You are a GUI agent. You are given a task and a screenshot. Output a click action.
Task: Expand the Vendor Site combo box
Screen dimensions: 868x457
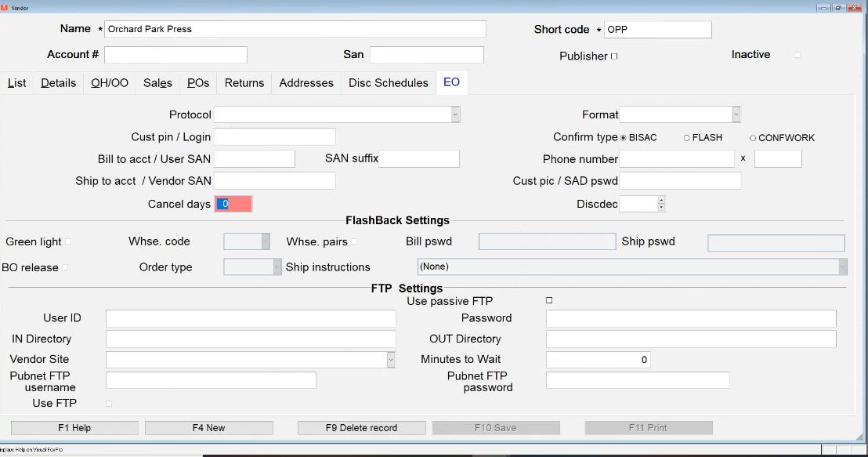click(x=391, y=360)
